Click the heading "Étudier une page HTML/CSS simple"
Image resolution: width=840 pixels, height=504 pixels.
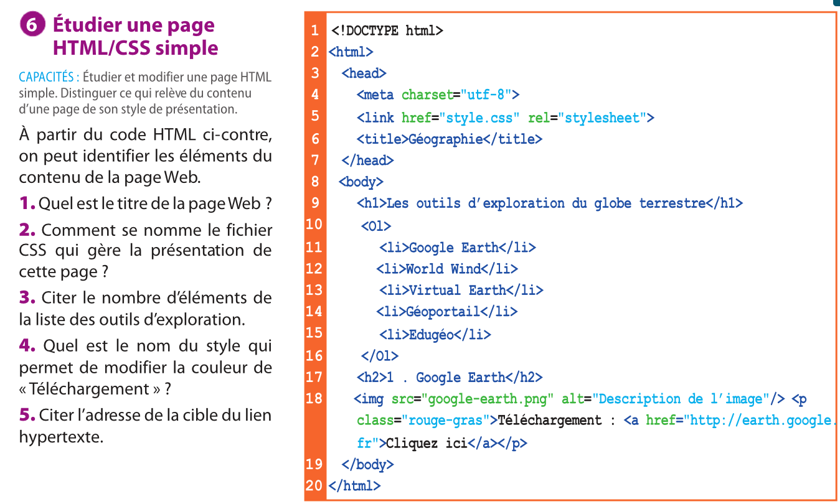pos(134,37)
